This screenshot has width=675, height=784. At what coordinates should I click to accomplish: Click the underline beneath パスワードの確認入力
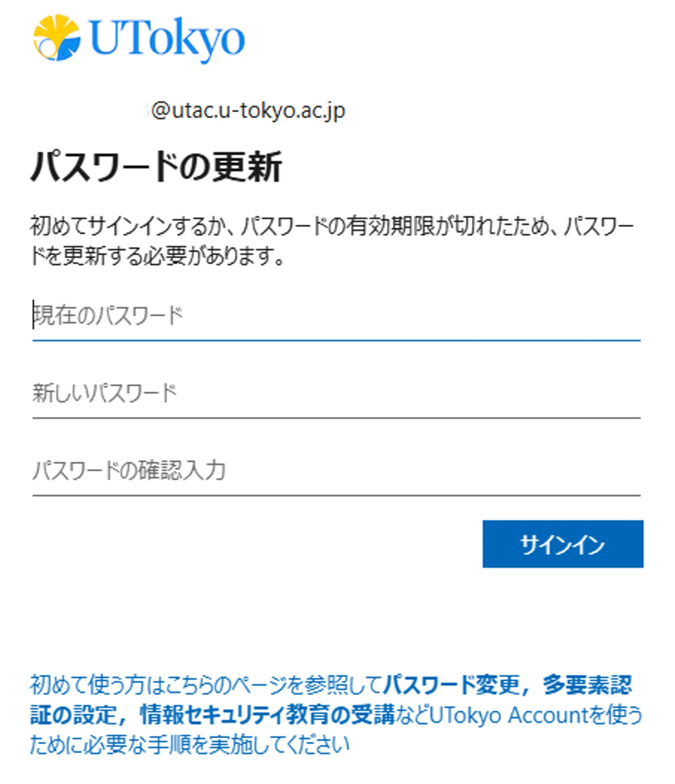click(336, 495)
